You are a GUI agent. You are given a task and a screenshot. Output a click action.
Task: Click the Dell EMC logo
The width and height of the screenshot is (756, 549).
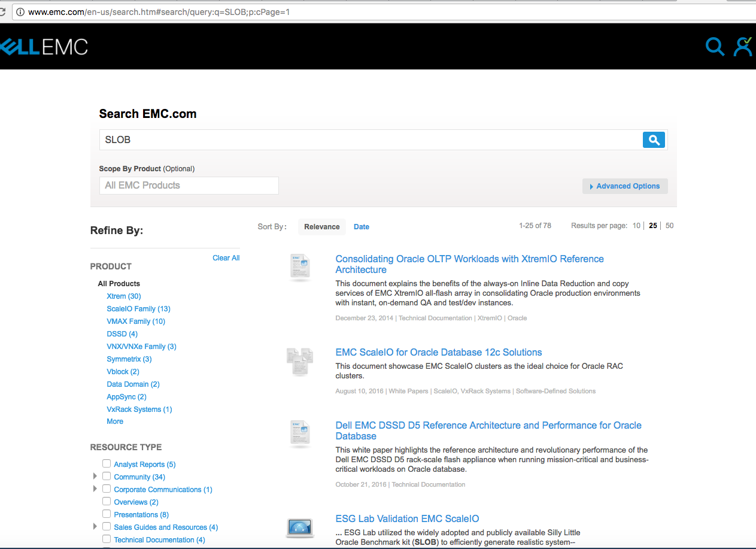tap(44, 47)
